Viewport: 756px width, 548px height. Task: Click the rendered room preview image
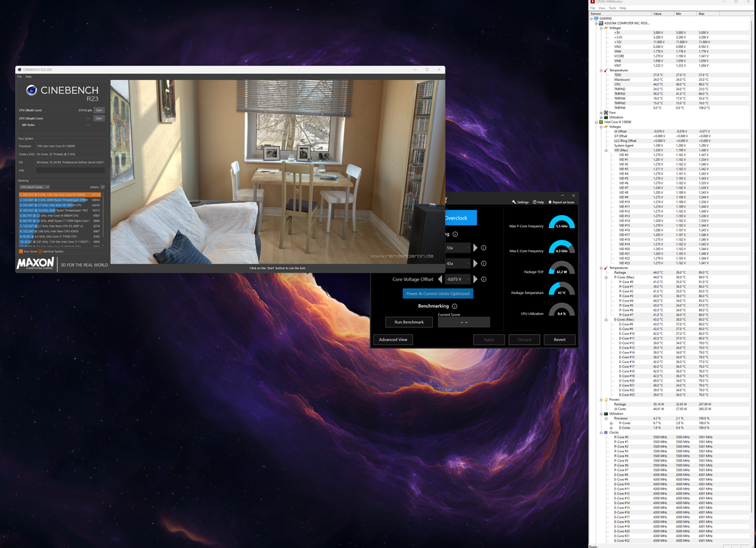point(277,171)
